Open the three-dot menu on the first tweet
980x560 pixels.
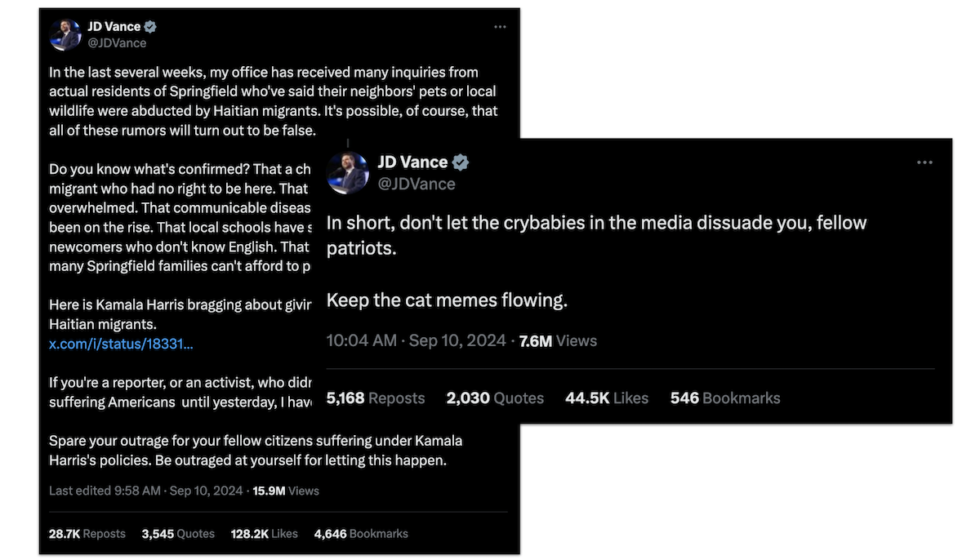[500, 26]
